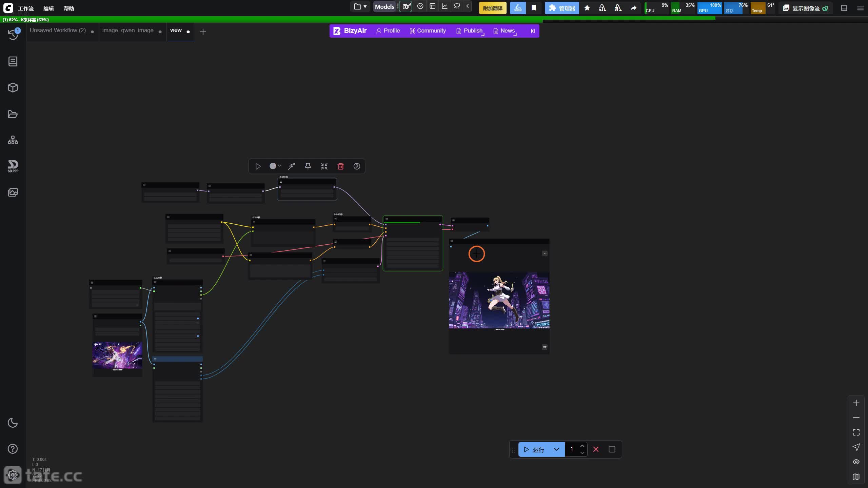Viewport: 868px width, 488px height.
Task: Open the 编辑 menu
Action: tap(48, 8)
